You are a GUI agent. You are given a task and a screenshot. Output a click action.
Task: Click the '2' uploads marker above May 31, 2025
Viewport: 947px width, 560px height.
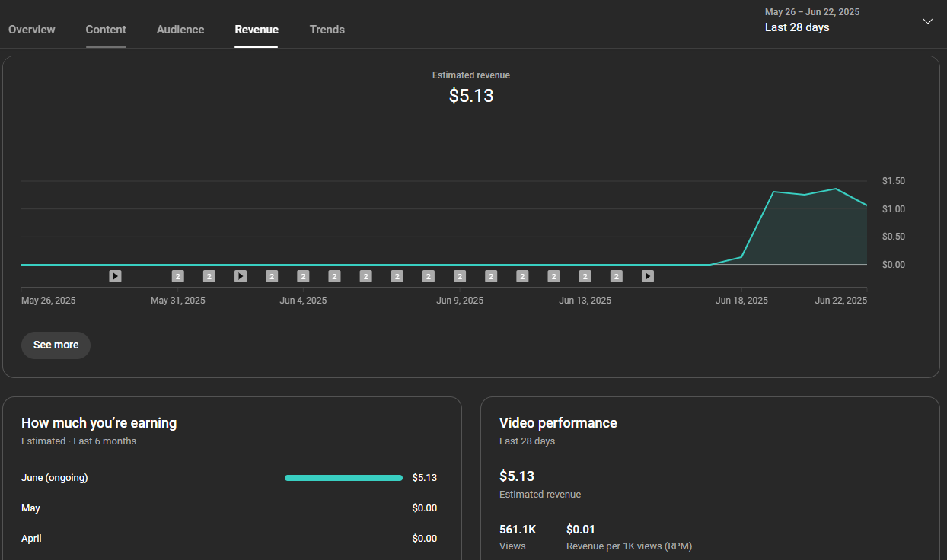tap(178, 276)
